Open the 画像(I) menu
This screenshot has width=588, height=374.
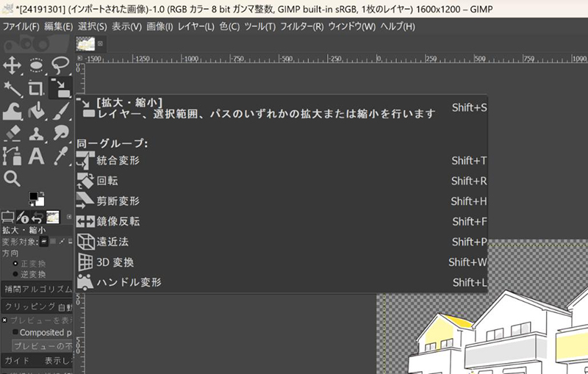point(159,26)
